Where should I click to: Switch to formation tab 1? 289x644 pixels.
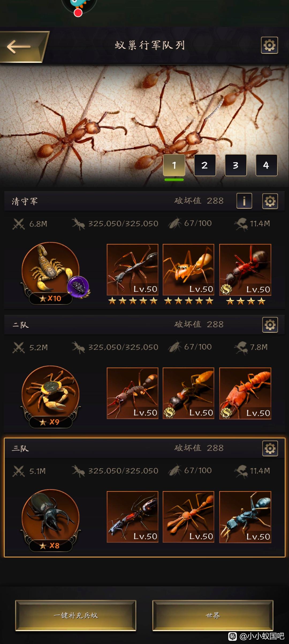[174, 165]
